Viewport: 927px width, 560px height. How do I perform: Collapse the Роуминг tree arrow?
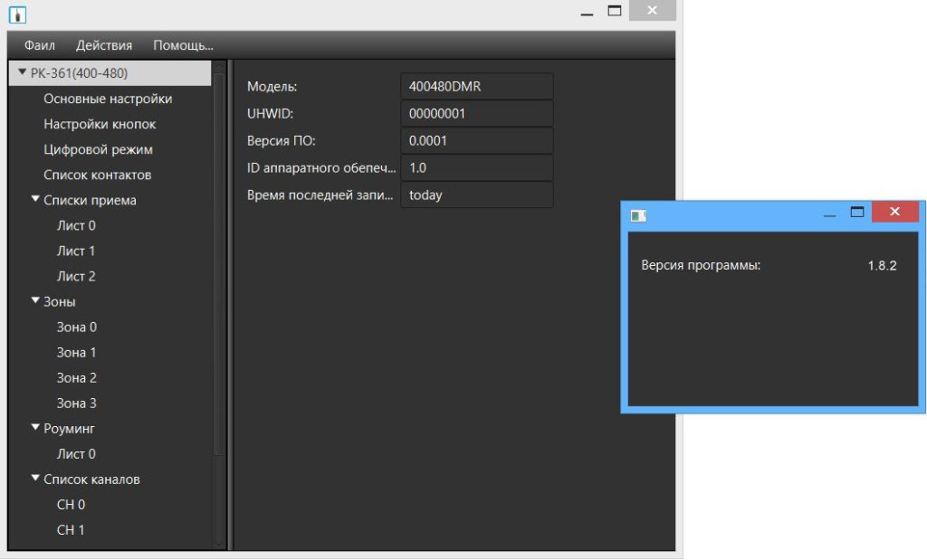[x=35, y=427]
